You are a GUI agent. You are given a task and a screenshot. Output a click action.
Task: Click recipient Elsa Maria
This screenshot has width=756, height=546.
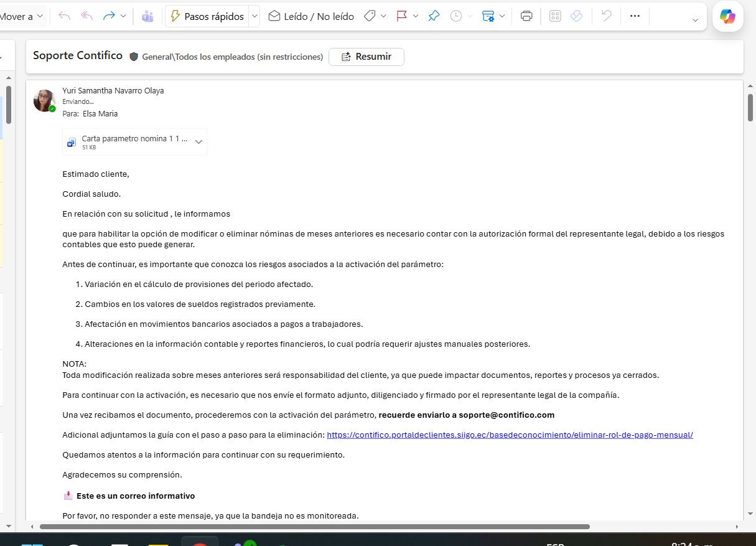[100, 114]
